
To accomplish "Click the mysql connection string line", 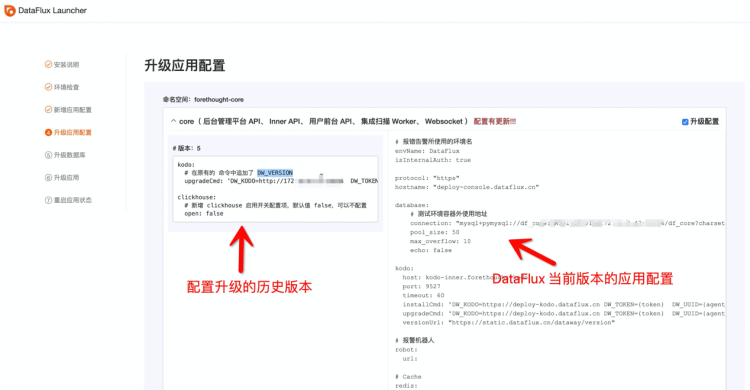I will (567, 223).
